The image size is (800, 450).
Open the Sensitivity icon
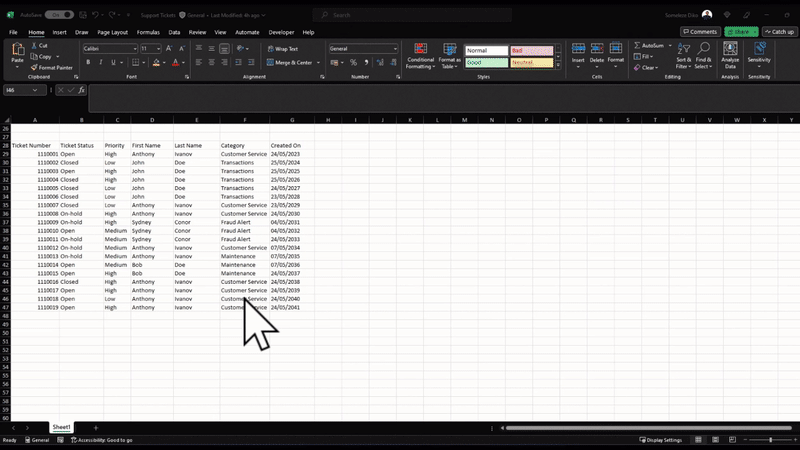759,49
